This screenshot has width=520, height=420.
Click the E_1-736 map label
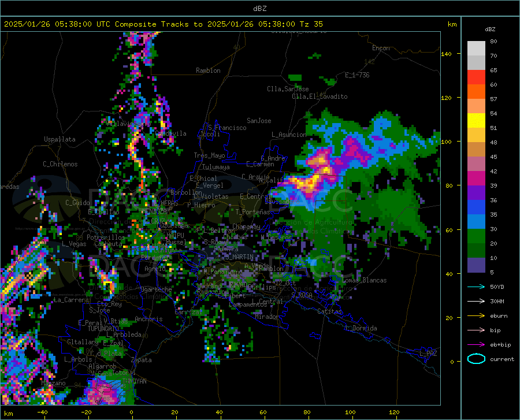(x=357, y=75)
